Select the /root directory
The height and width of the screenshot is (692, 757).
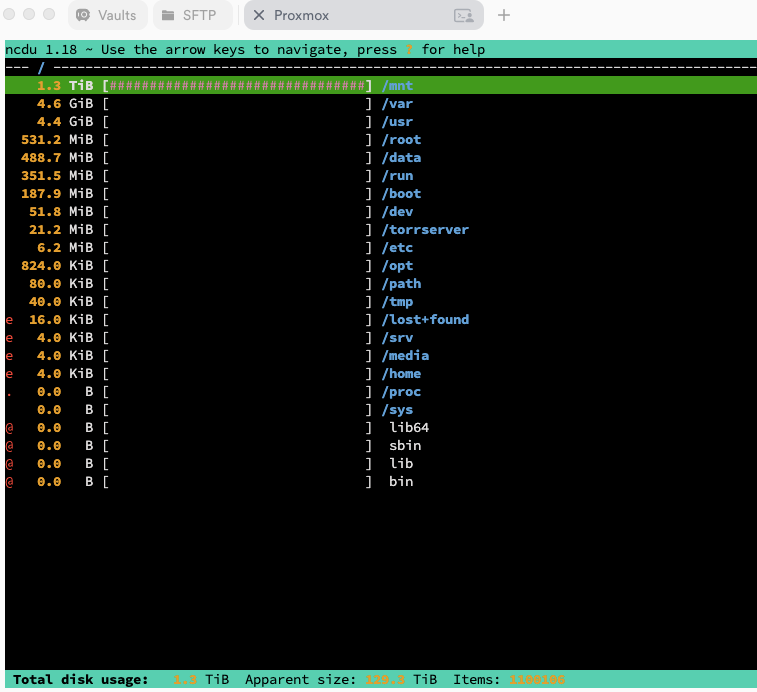401,140
